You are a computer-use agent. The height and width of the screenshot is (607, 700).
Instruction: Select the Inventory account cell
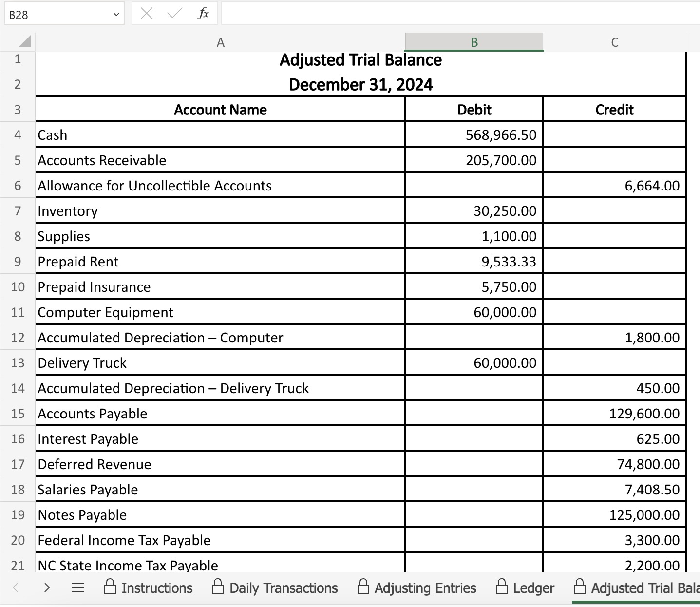tap(220, 211)
